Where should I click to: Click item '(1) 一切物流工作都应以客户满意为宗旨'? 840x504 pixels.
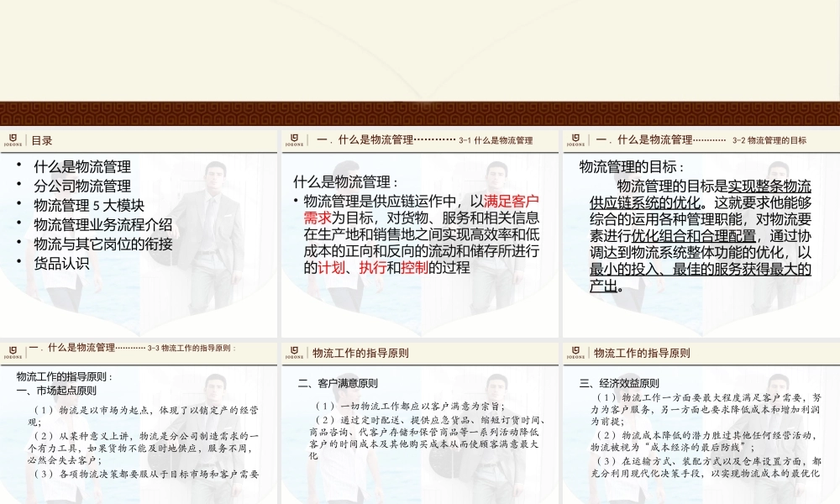409,406
